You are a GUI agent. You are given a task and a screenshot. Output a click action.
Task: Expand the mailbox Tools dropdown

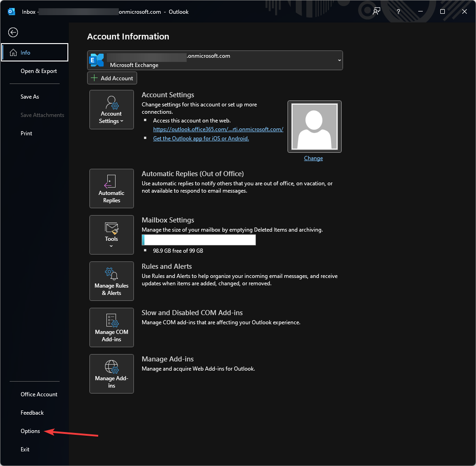[111, 235]
